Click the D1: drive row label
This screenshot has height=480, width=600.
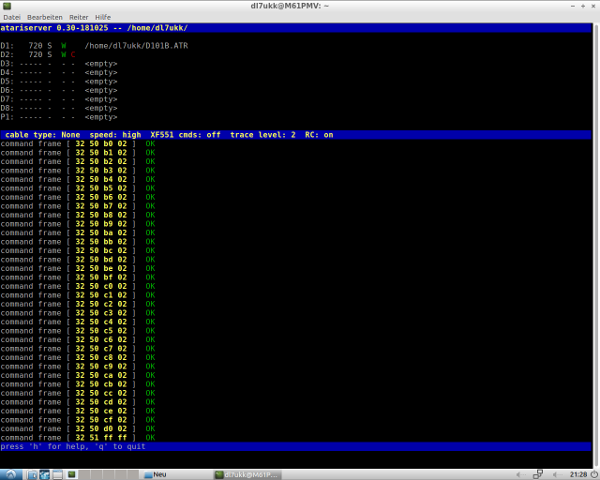(x=7, y=46)
